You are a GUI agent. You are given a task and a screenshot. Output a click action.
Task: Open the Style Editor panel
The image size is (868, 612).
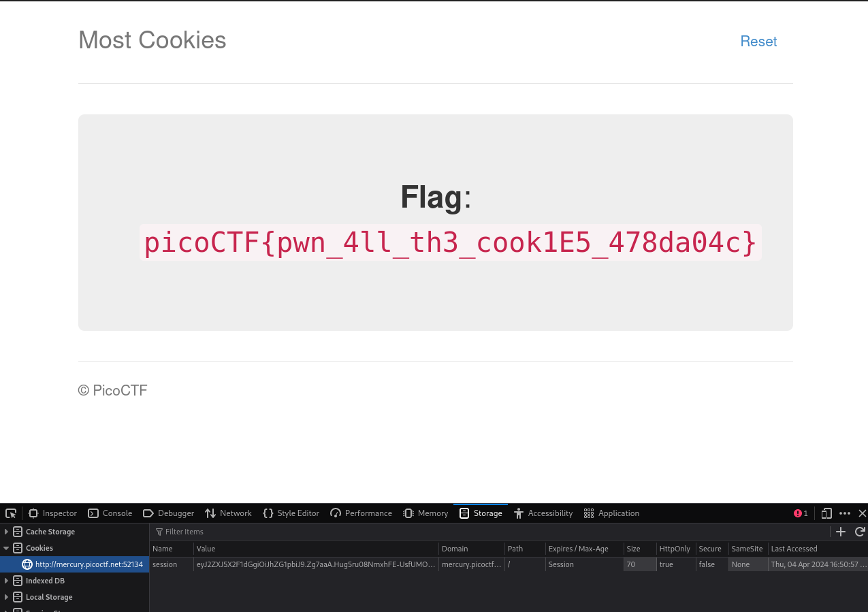[x=291, y=513]
